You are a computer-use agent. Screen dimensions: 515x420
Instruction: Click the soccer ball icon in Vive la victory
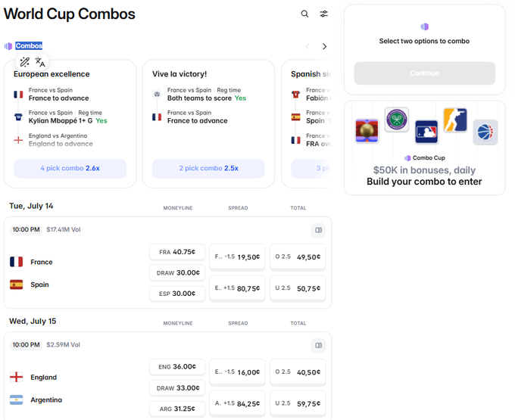157,94
